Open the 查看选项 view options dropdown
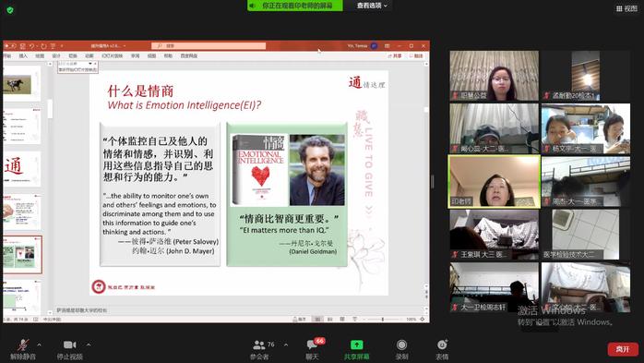Viewport: 644px width, 363px height. pos(372,6)
